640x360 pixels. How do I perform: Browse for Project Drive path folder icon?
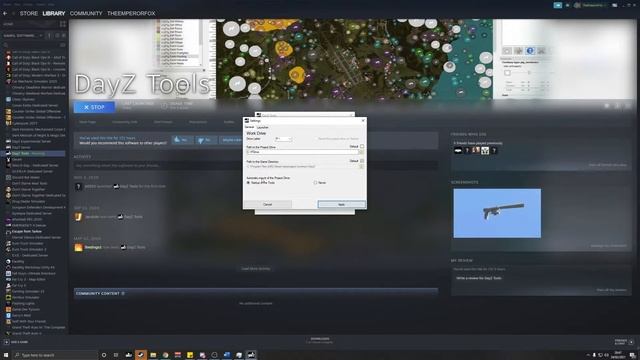361,152
